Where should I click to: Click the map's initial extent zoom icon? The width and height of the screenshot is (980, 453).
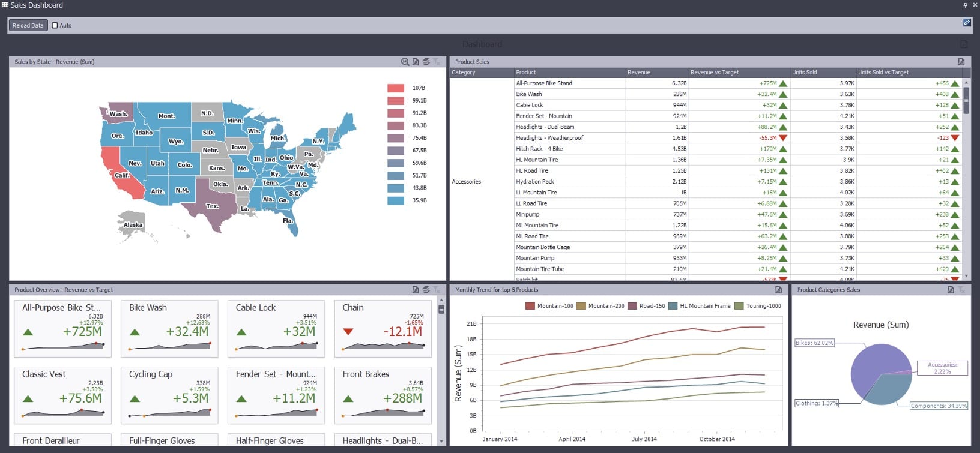(405, 62)
